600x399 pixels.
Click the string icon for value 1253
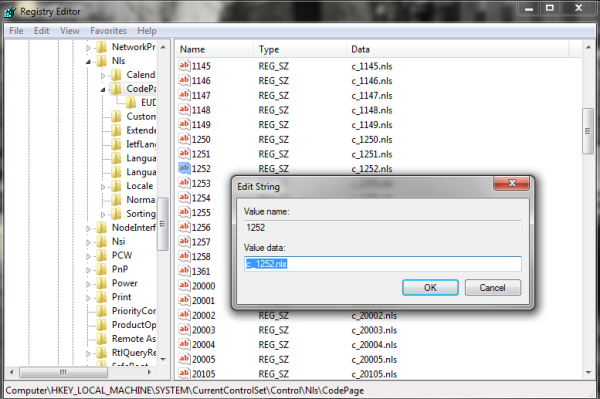[184, 183]
